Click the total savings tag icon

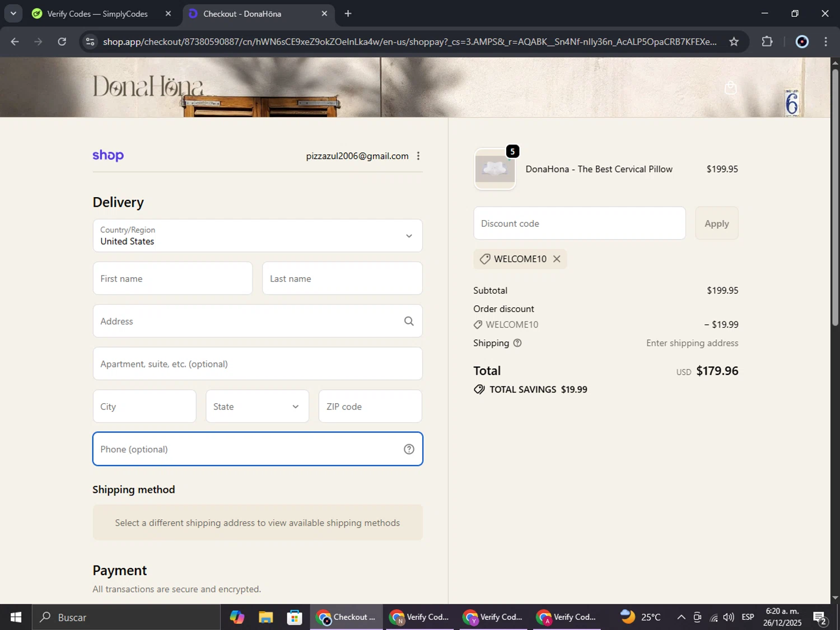point(479,389)
